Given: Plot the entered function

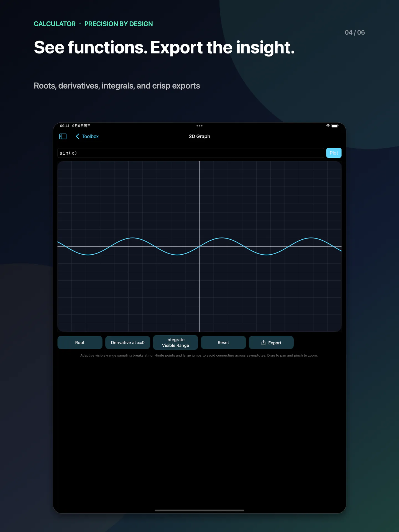Looking at the screenshot, I should [334, 153].
